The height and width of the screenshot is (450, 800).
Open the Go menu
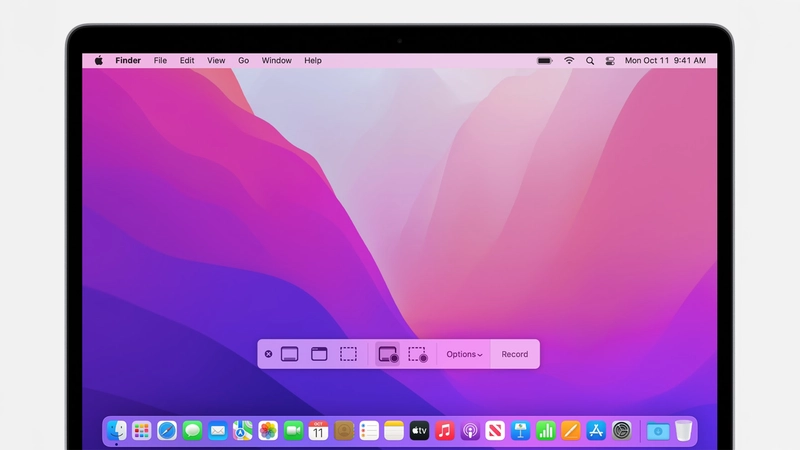pos(243,60)
